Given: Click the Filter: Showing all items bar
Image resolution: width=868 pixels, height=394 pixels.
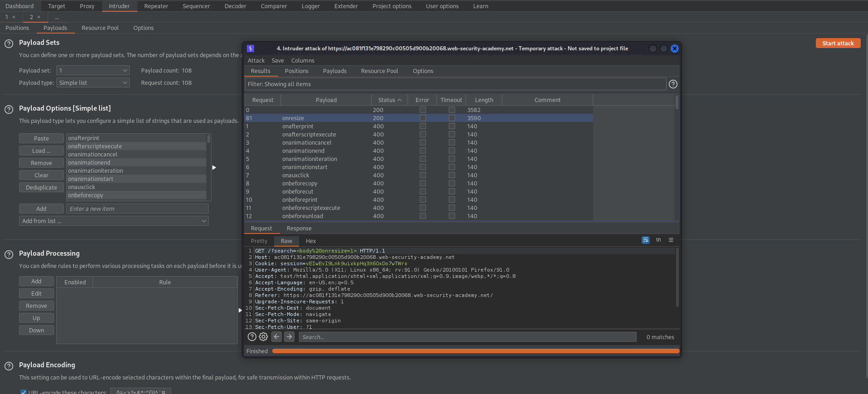Looking at the screenshot, I should click(456, 84).
